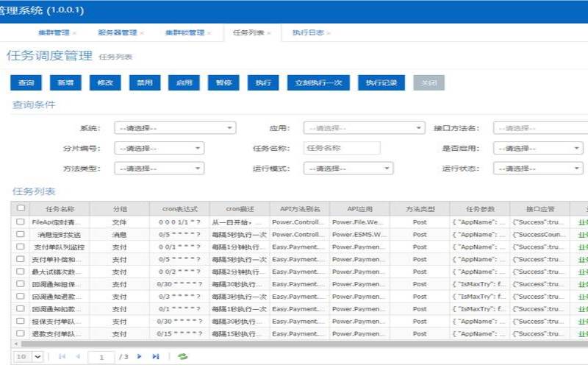588x368 pixels.
Task: Check the FileApi定时清 task row
Action: (21, 222)
